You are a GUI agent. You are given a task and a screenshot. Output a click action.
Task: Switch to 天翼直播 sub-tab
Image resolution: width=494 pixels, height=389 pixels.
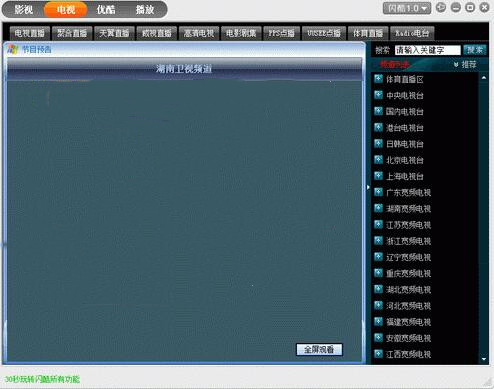tap(114, 33)
